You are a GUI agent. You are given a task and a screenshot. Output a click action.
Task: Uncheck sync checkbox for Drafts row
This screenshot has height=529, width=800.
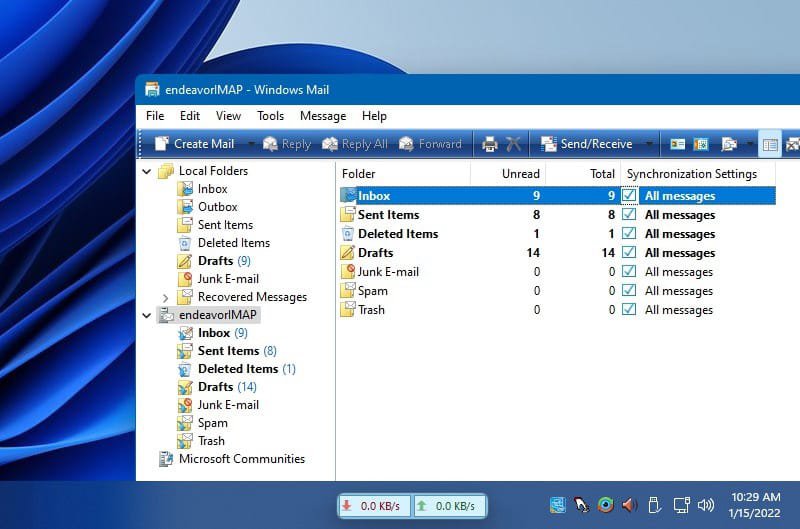click(629, 253)
